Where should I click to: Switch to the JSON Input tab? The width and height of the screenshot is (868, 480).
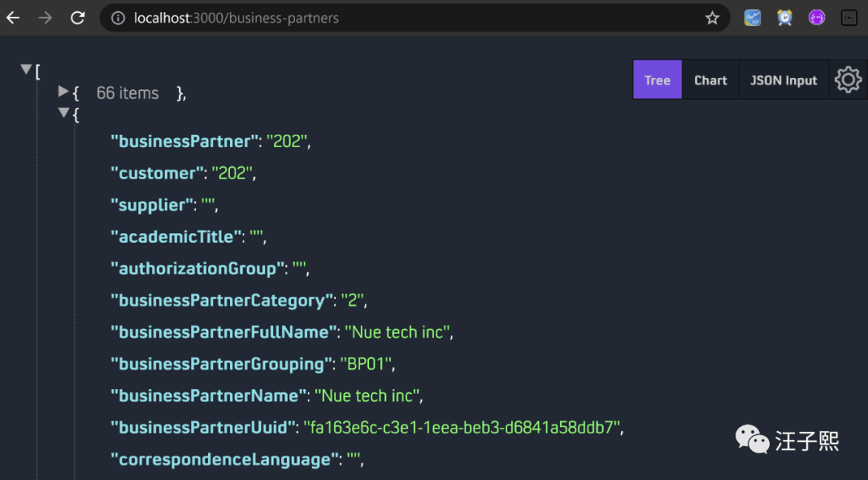[784, 80]
